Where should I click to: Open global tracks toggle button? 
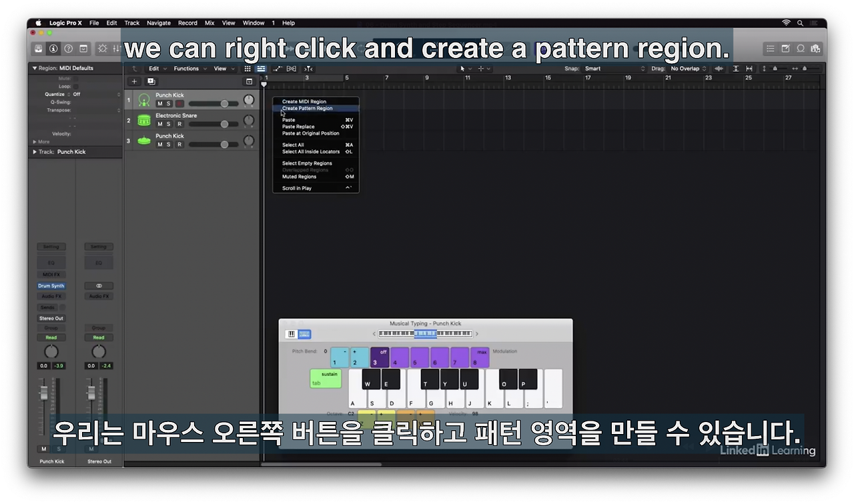pos(250,81)
